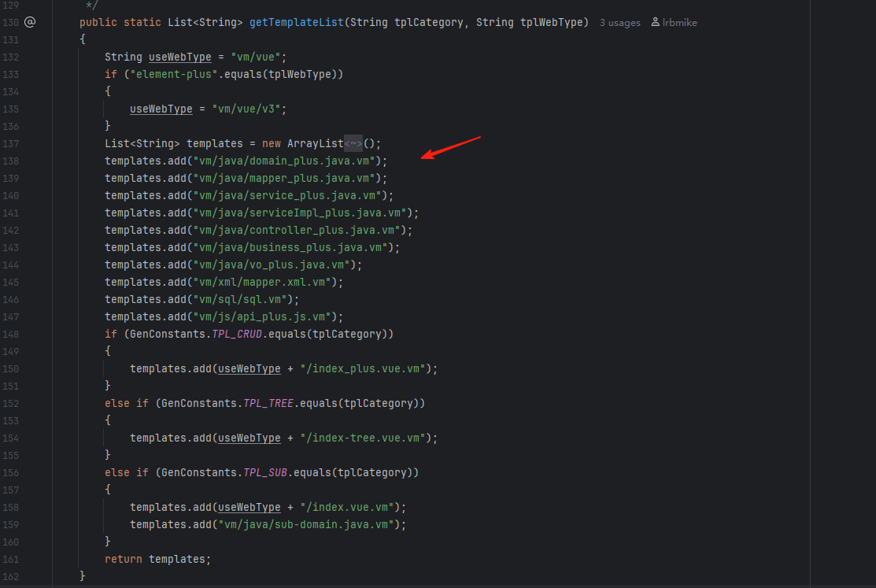The height and width of the screenshot is (588, 876).
Task: Click the vm/sql/sql.vm string
Action: click(246, 299)
